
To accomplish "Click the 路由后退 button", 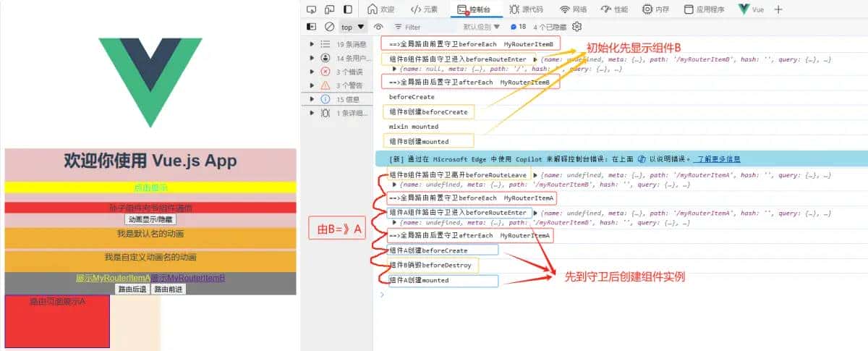I will coord(132,289).
